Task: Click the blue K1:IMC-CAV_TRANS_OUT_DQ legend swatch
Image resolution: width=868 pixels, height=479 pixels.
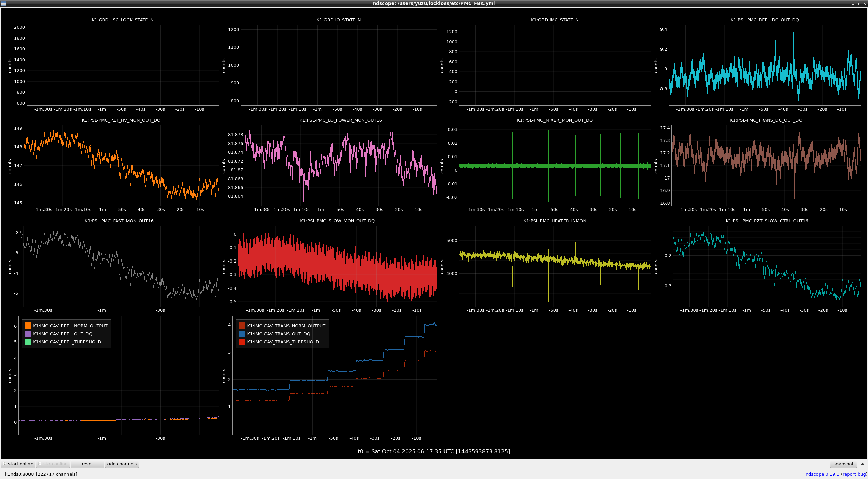Action: point(242,334)
